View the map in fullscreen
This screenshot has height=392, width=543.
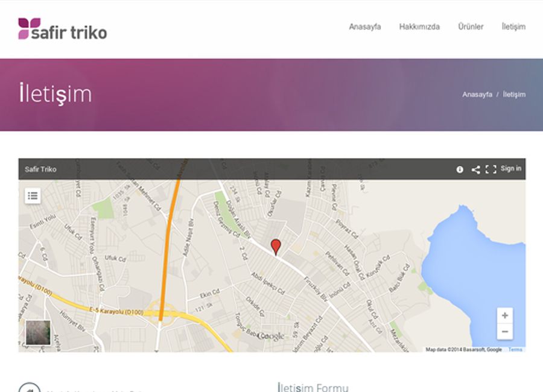[491, 169]
